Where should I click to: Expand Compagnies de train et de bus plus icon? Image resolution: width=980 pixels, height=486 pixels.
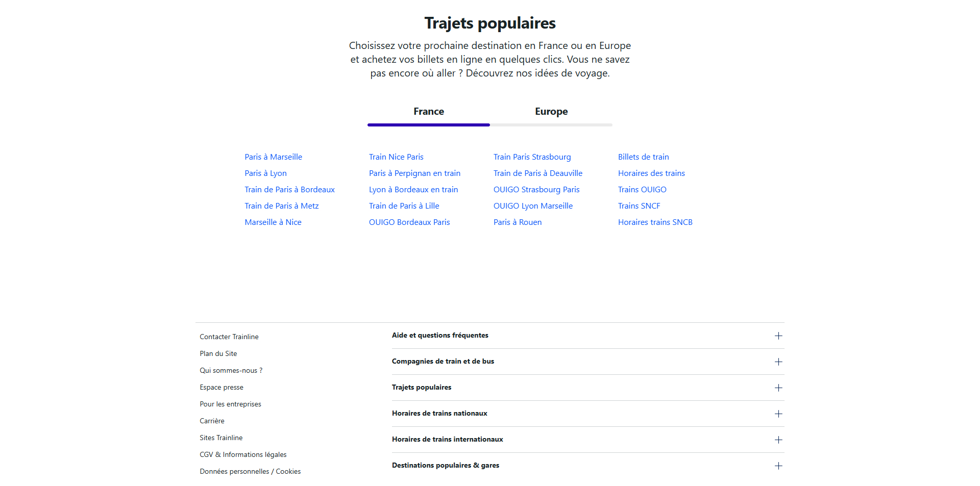coord(778,362)
